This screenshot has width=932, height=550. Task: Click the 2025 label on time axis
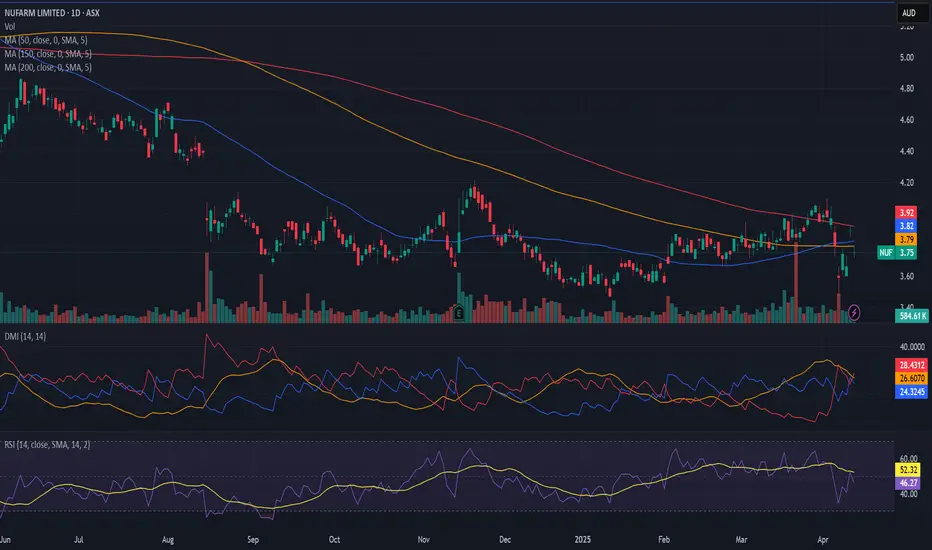coord(582,540)
